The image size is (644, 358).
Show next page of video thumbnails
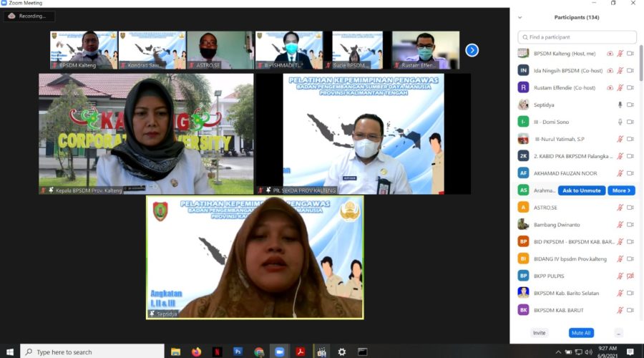pos(472,50)
